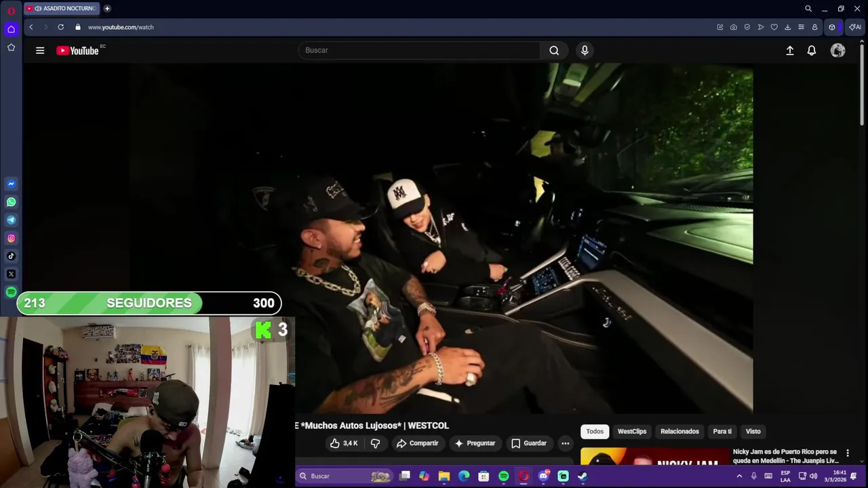Open Messenger in the Opera sidebar
The width and height of the screenshot is (868, 488).
[11, 184]
